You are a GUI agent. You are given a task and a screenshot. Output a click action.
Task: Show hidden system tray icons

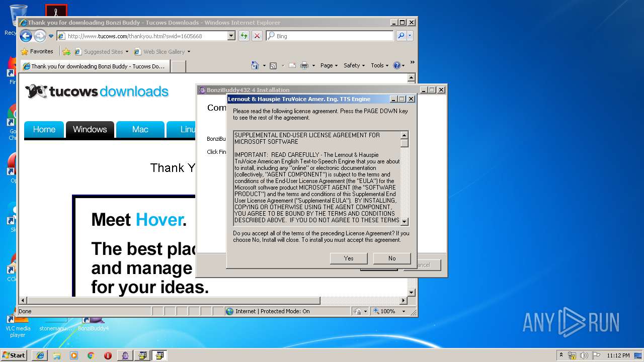(x=561, y=355)
